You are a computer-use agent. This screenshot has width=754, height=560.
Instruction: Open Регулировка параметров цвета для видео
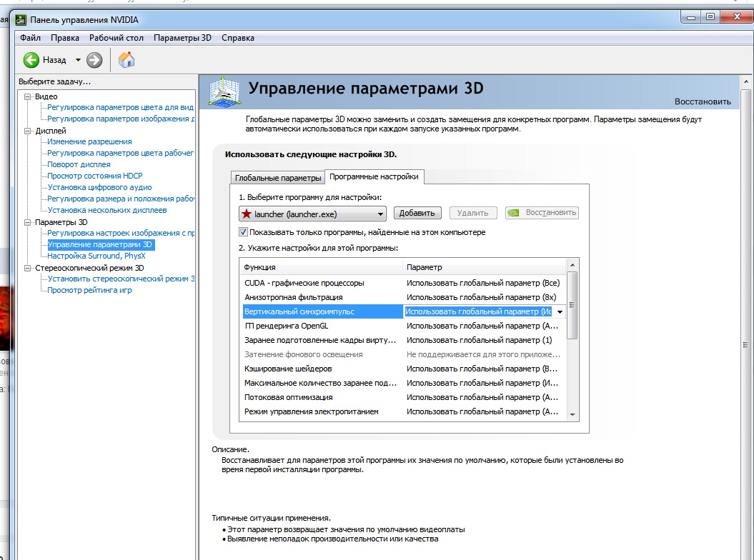pos(120,107)
